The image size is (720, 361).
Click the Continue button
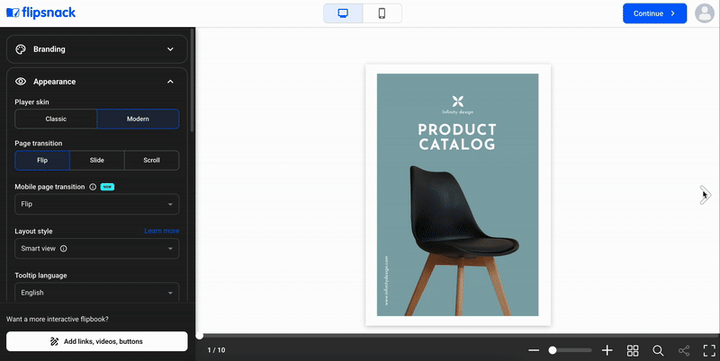click(x=655, y=13)
